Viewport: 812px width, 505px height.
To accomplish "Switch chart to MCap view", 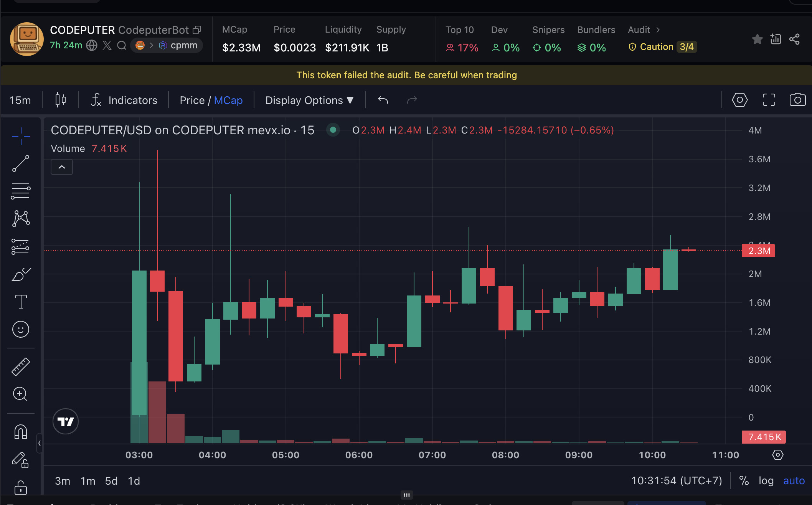I will point(228,100).
